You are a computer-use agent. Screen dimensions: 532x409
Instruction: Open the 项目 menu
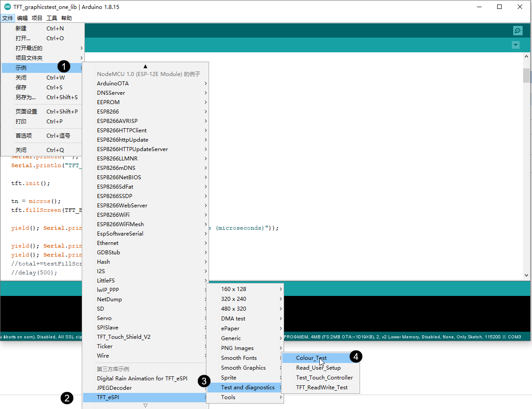point(37,18)
